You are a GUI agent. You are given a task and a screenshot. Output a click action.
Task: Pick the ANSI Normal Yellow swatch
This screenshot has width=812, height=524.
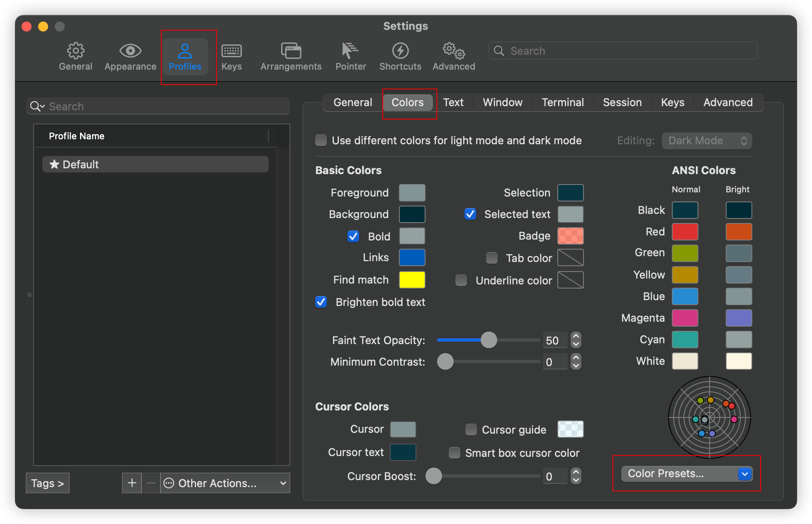685,275
